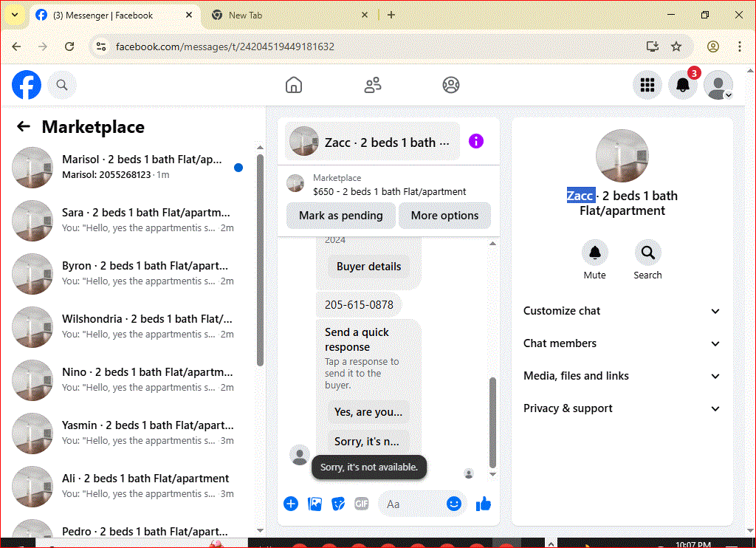This screenshot has height=548, width=756.
Task: Expand Media, files and links section
Action: [x=622, y=376]
